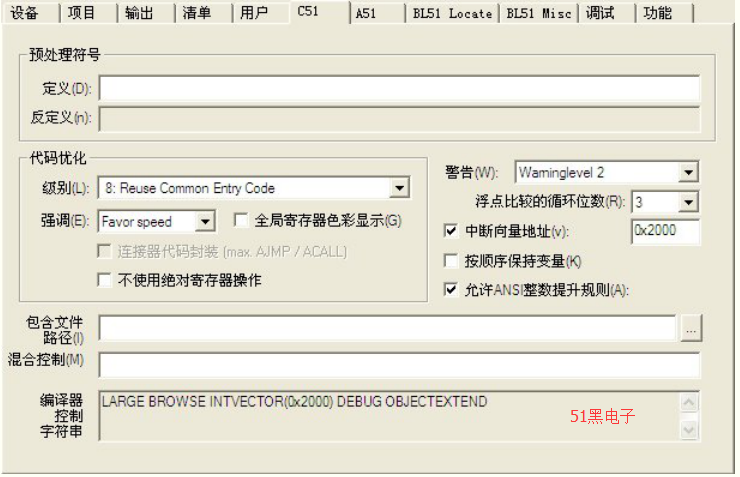Check 不使用绝对寄存器操作 option
Viewport: 740px width, 477px height.
(x=104, y=280)
